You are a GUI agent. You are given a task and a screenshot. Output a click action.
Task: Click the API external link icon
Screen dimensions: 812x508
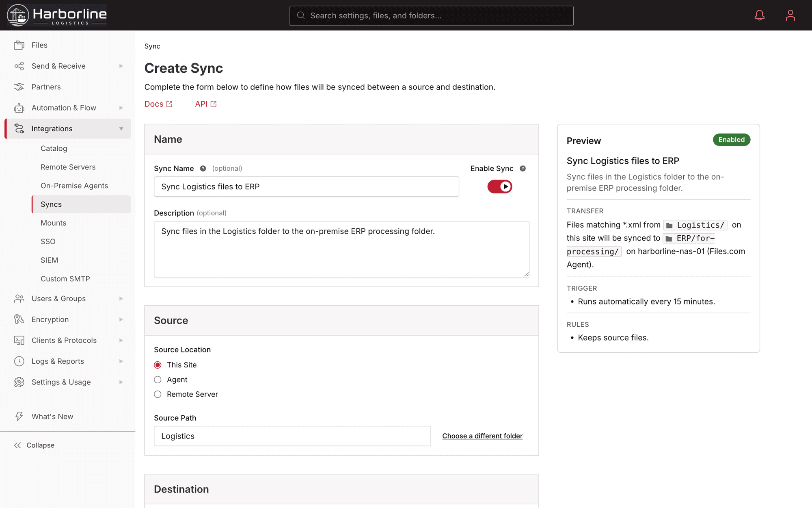point(214,104)
